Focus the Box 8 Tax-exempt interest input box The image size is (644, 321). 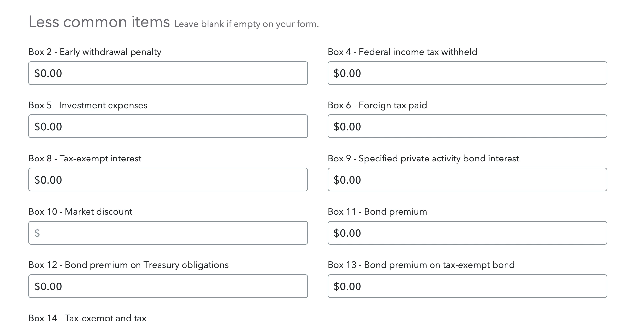168,180
